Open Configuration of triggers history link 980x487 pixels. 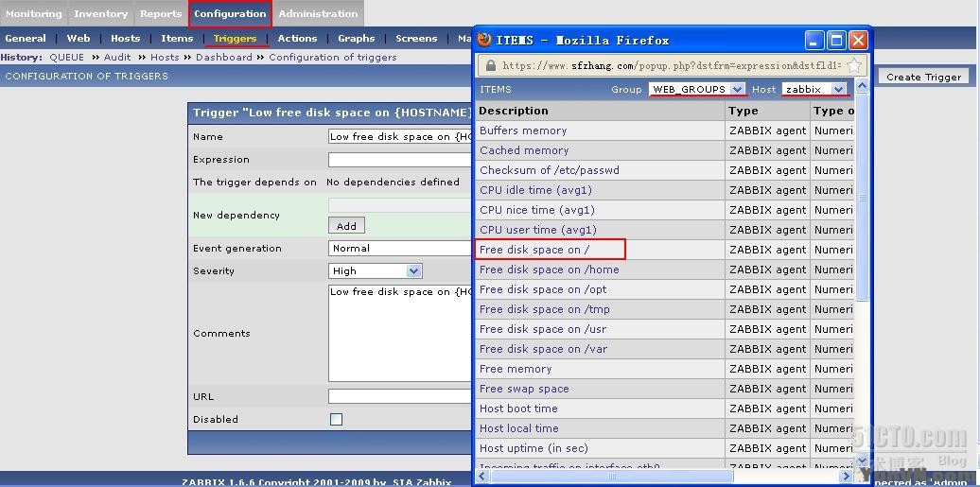point(333,57)
